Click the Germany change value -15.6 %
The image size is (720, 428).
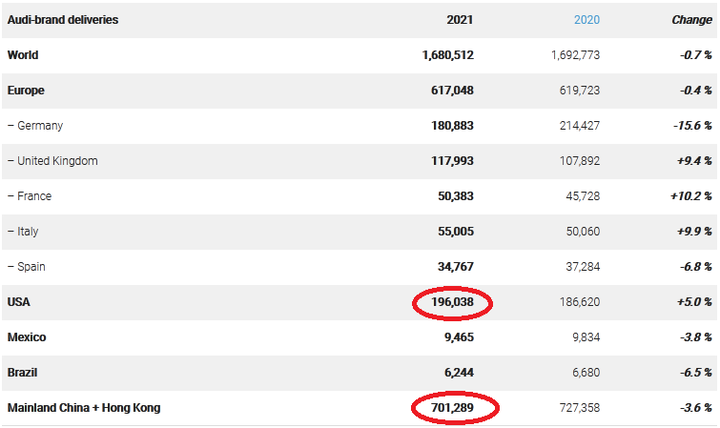coord(692,126)
